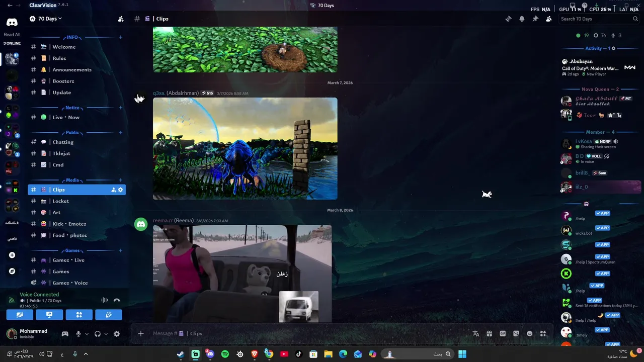Collapse the Media category
Screen dimensions: 644x362
[x=72, y=180]
